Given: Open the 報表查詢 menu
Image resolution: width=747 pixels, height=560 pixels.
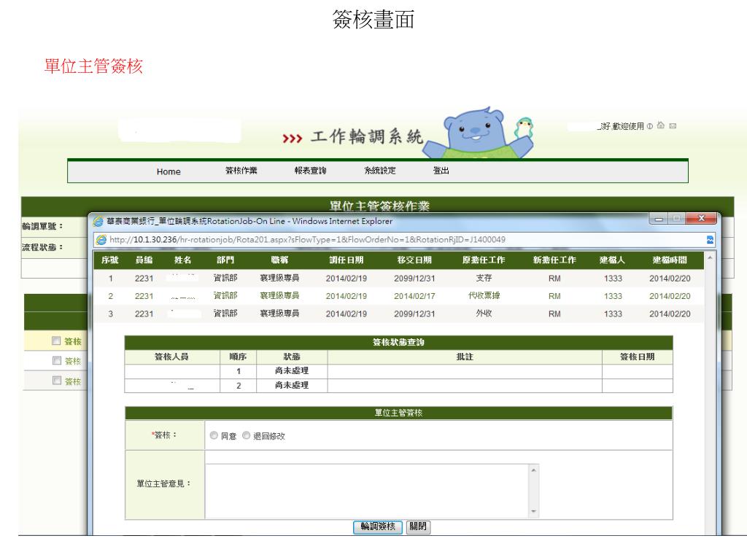Looking at the screenshot, I should pos(310,171).
